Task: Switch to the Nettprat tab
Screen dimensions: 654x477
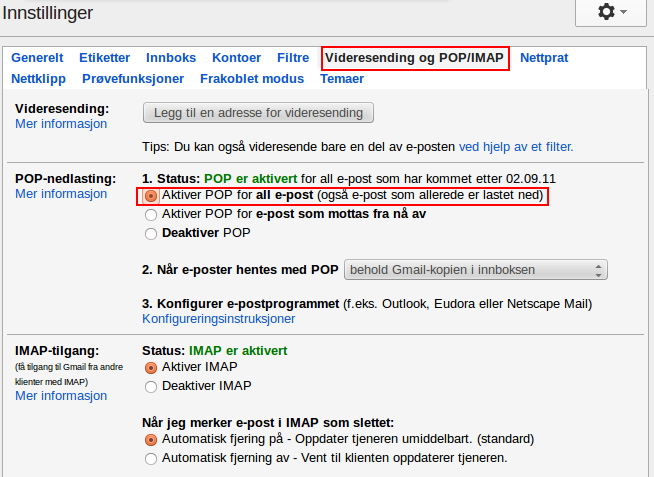Action: point(544,58)
